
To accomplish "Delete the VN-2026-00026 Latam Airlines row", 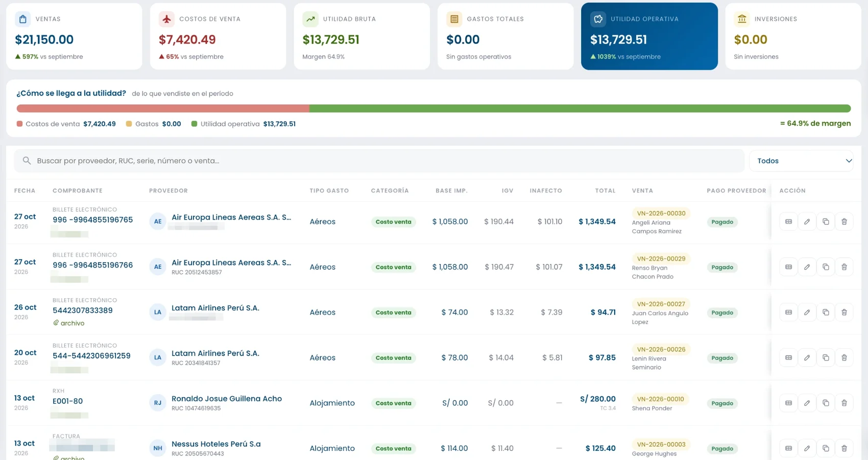I will click(844, 358).
